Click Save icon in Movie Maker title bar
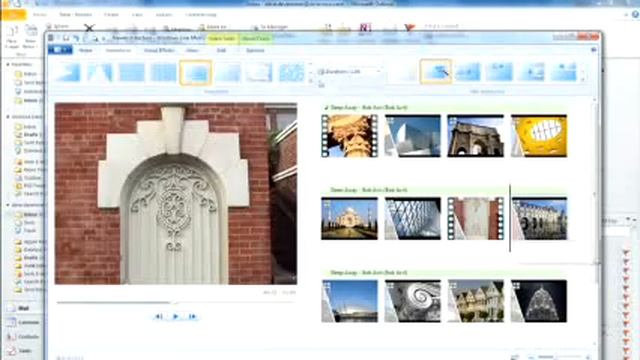640x360 pixels. 66,38
